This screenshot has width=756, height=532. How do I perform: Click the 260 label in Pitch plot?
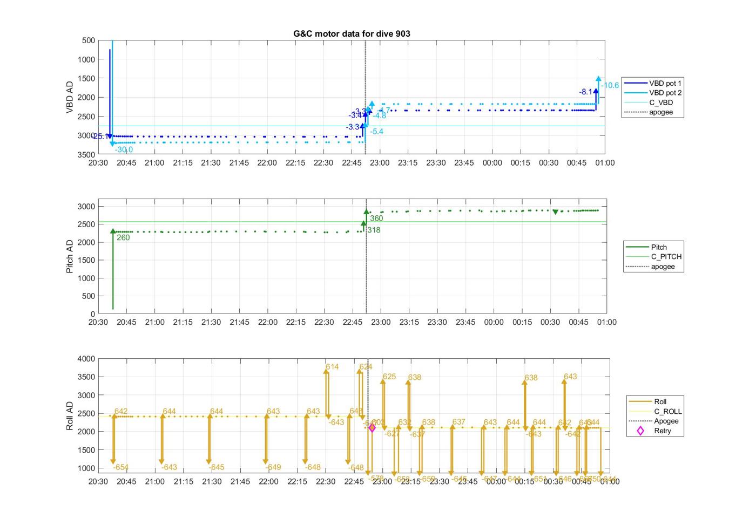(123, 237)
